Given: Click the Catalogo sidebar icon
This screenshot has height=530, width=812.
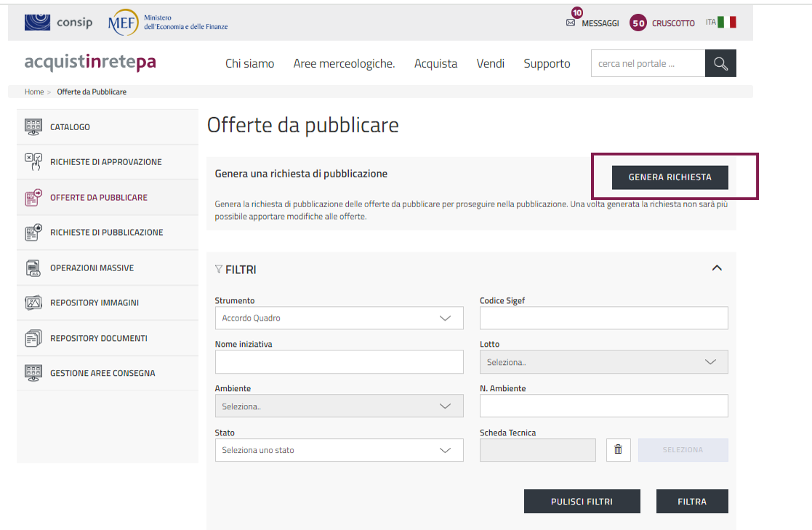Looking at the screenshot, I should tap(33, 127).
